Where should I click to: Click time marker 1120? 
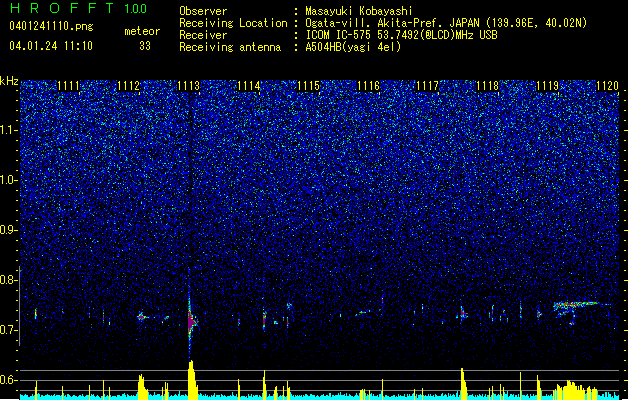[607, 86]
